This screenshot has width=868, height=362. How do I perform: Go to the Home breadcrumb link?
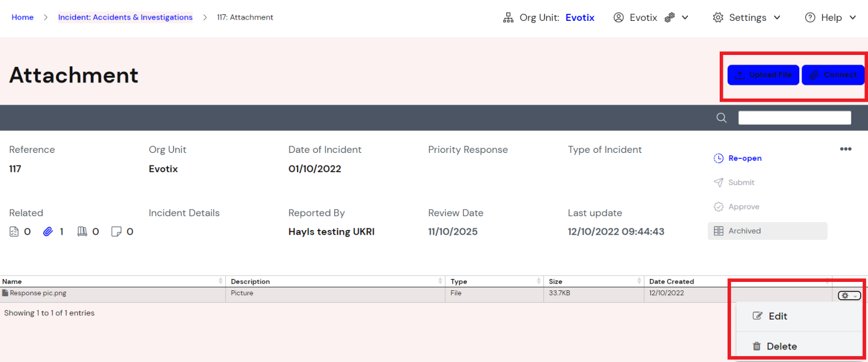23,17
